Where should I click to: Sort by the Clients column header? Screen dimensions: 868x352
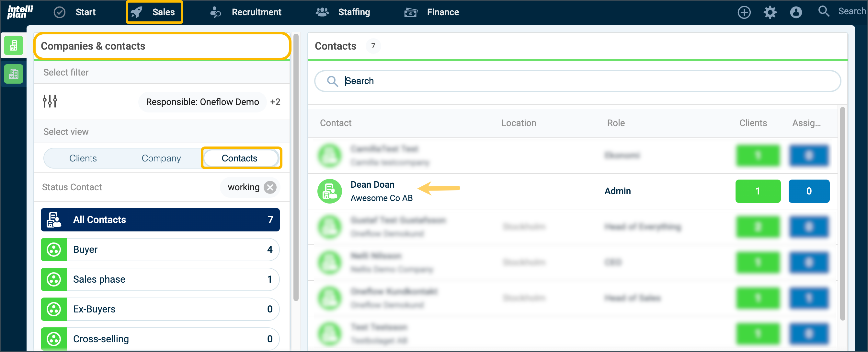coord(753,123)
